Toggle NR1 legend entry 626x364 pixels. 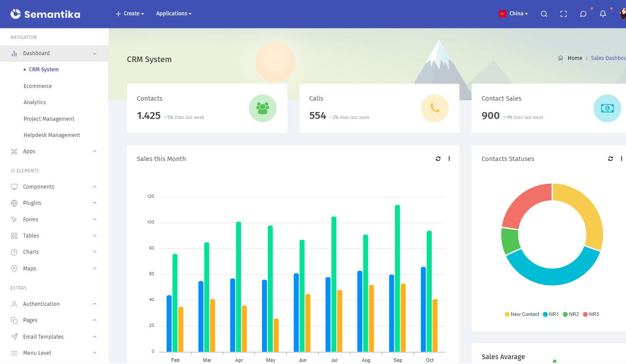click(x=551, y=314)
